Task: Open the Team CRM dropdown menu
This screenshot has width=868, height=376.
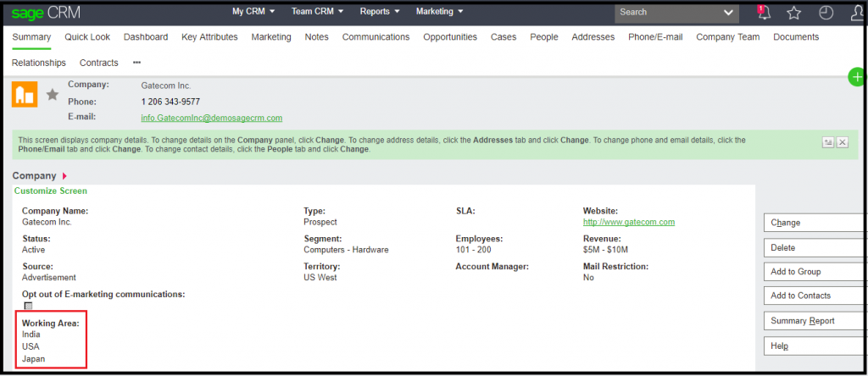Action: click(x=318, y=11)
